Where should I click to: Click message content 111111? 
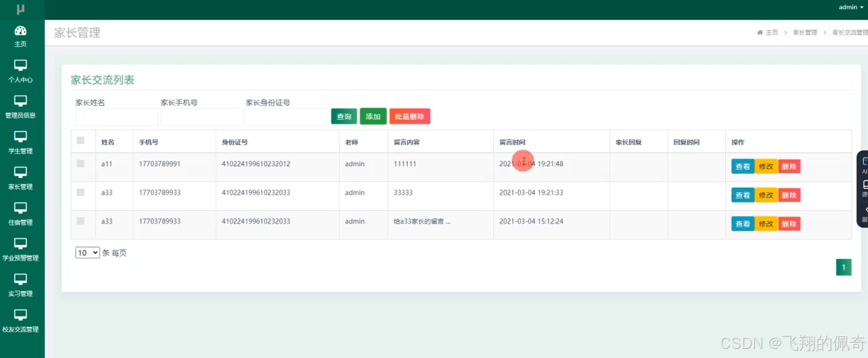[405, 164]
